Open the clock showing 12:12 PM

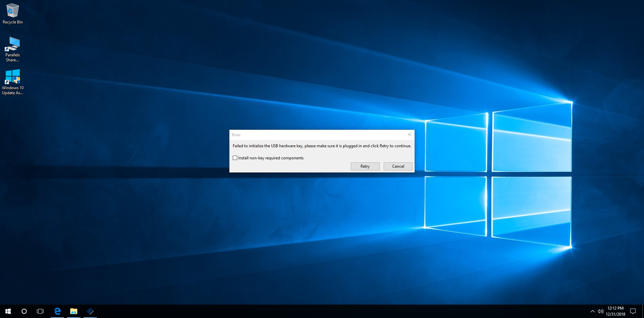coord(615,311)
